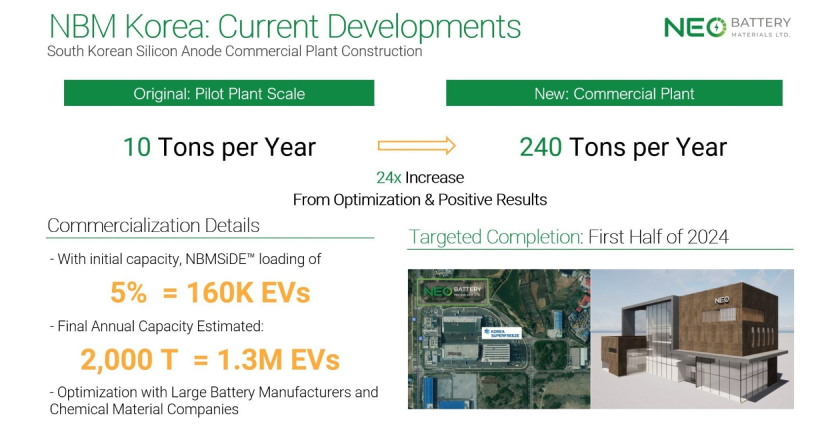Open the aerial satellite site photo
Image resolution: width=840 pixels, height=432 pixels.
pyautogui.click(x=499, y=339)
